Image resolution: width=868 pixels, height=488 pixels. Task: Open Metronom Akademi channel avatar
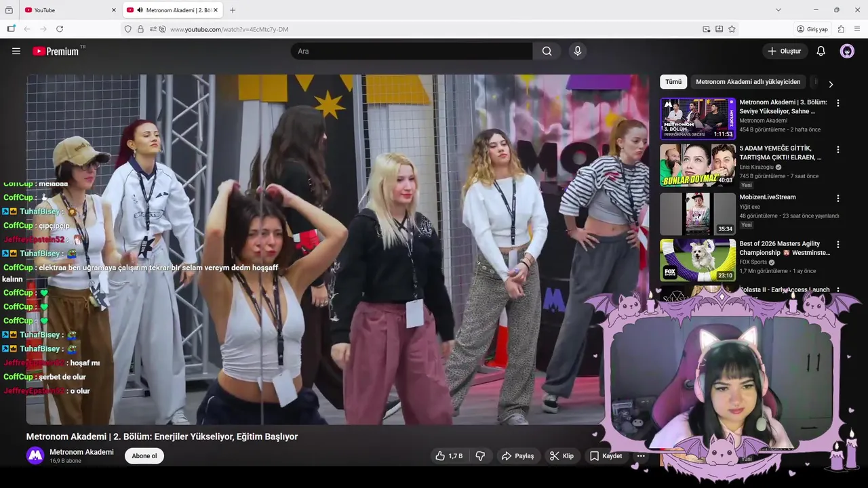35,455
